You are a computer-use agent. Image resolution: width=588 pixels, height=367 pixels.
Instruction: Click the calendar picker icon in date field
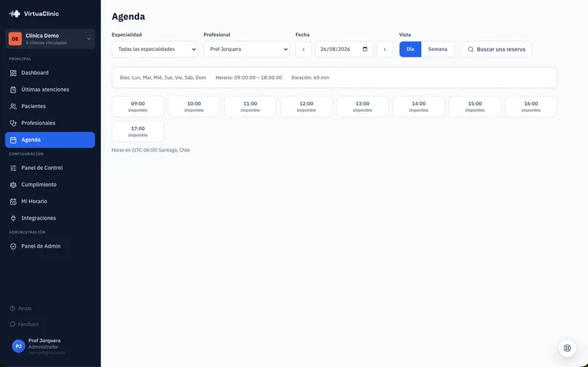365,49
